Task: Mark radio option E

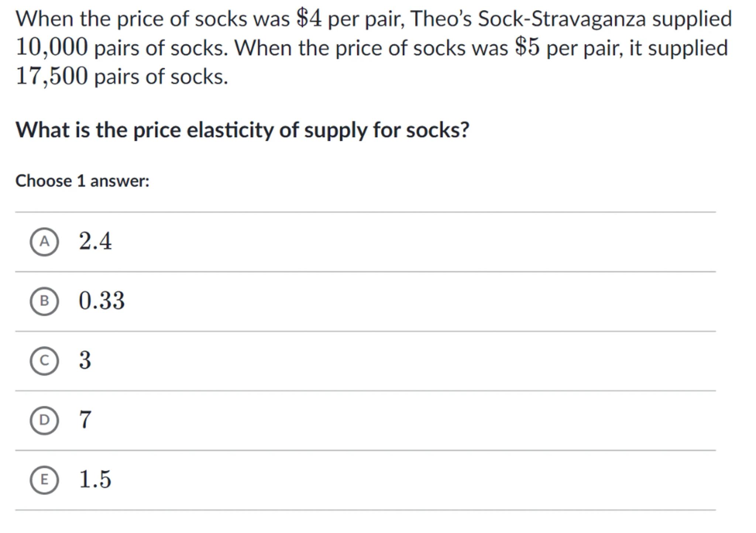Action: click(x=44, y=480)
